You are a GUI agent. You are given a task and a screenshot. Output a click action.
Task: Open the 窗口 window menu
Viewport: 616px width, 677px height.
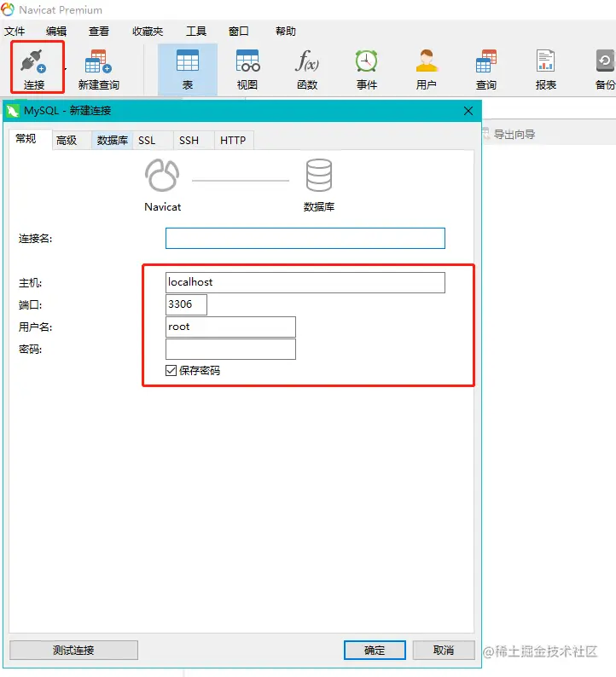click(239, 31)
